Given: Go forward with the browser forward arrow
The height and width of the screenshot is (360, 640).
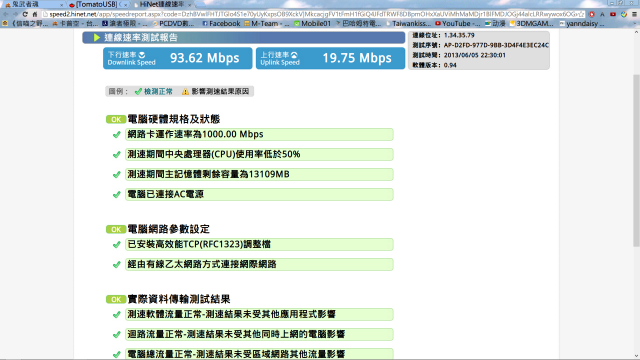Looking at the screenshot, I should tap(16, 14).
